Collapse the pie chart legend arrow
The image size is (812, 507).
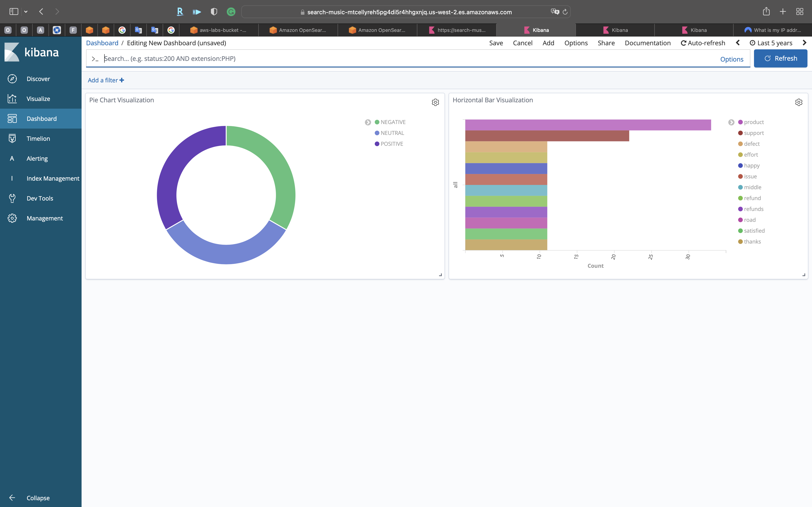click(x=368, y=122)
